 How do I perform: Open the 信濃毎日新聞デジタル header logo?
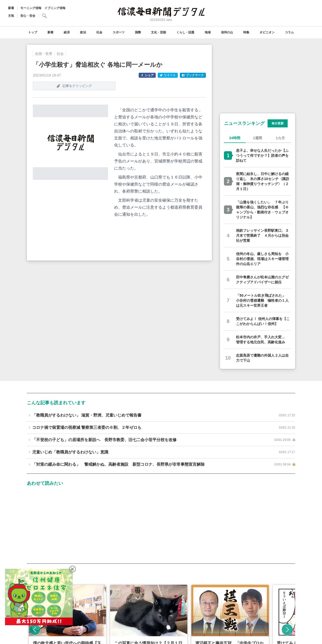161,12
